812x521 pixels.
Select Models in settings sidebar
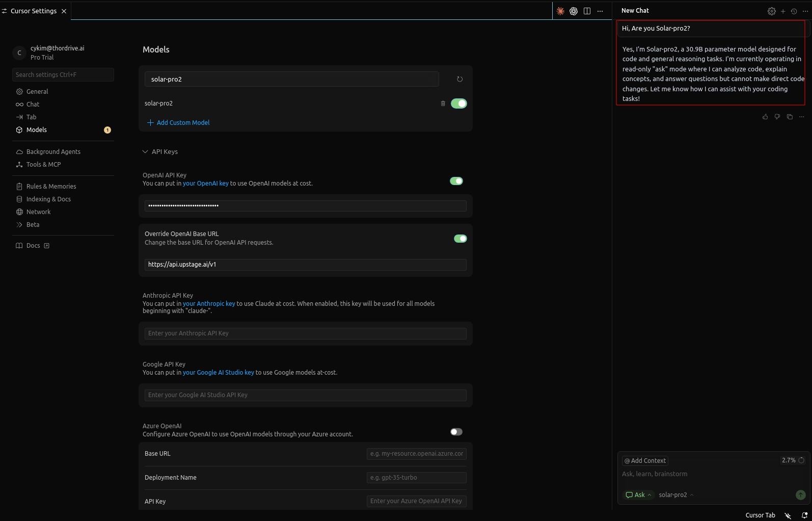63,130
